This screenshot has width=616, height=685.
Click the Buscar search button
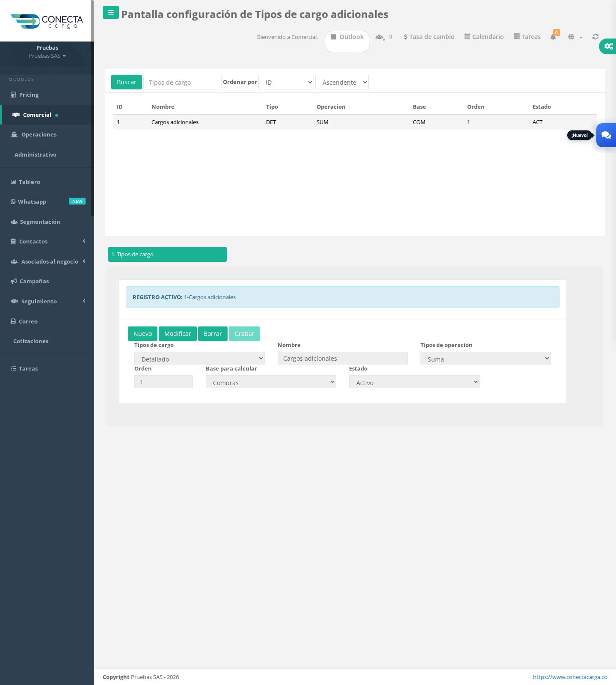pos(127,82)
